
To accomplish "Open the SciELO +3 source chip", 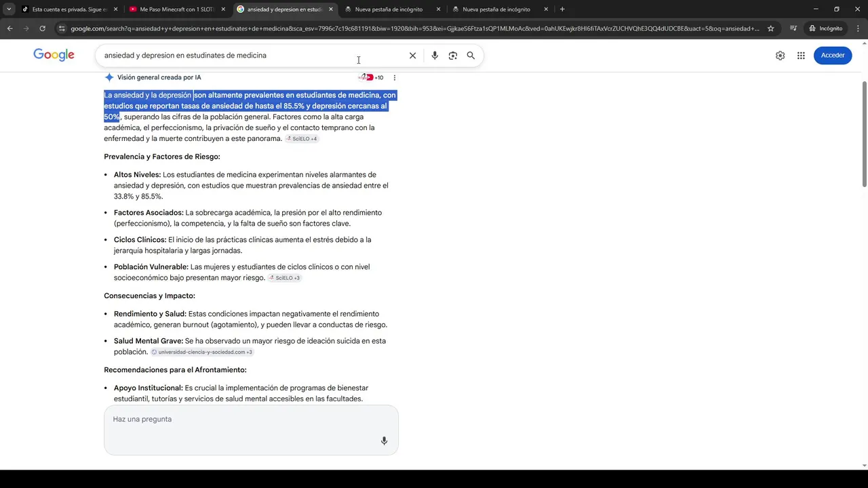I will tap(284, 278).
